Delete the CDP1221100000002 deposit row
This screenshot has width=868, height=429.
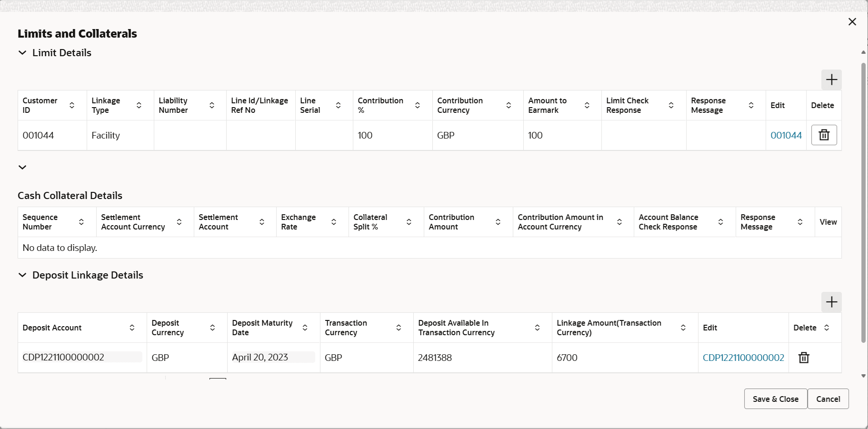click(x=804, y=358)
